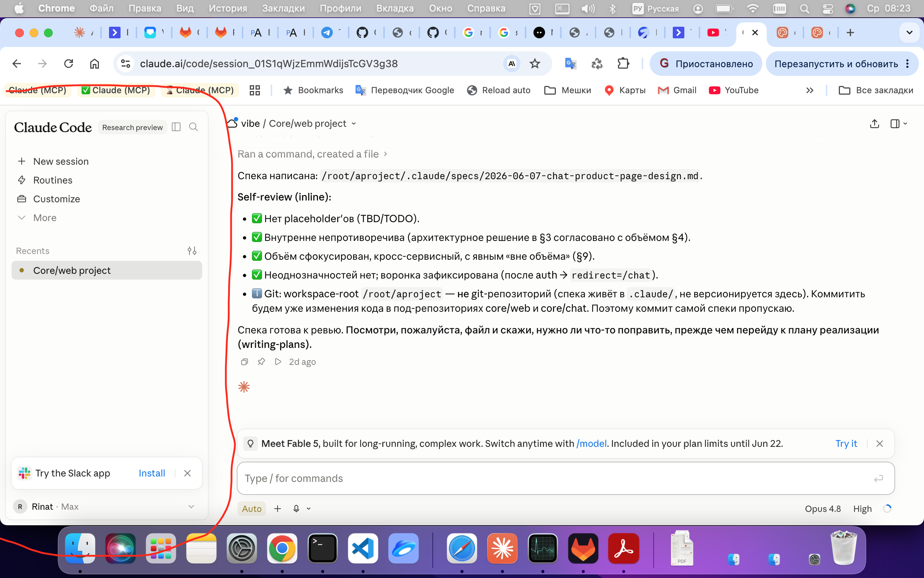Change the High effort setting
Image resolution: width=924 pixels, height=578 pixels.
862,508
